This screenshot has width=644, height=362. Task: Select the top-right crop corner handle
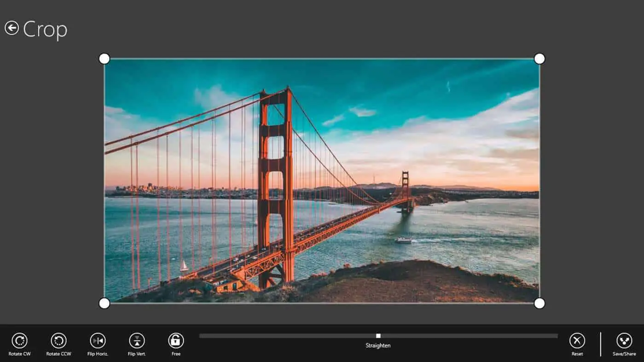(x=539, y=59)
